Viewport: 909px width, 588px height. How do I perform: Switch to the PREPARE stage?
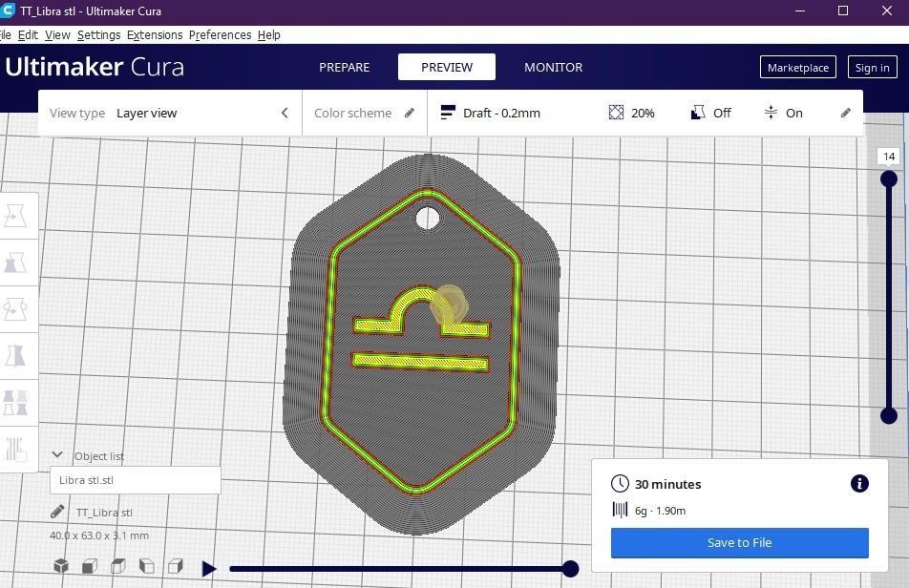click(345, 67)
